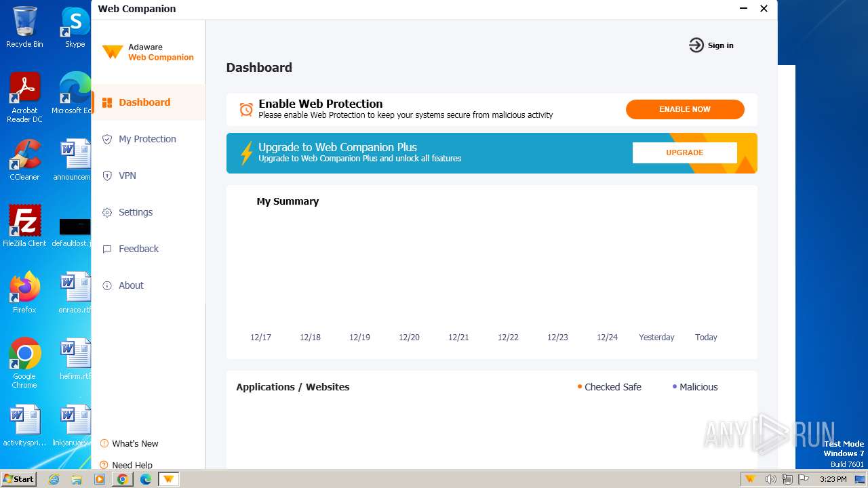Open the Feedback page

pos(148,249)
